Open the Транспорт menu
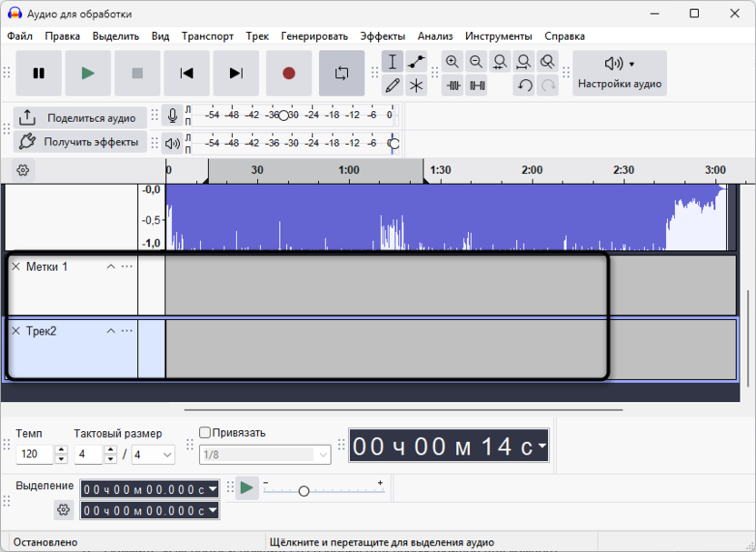The width and height of the screenshot is (756, 552). [207, 35]
